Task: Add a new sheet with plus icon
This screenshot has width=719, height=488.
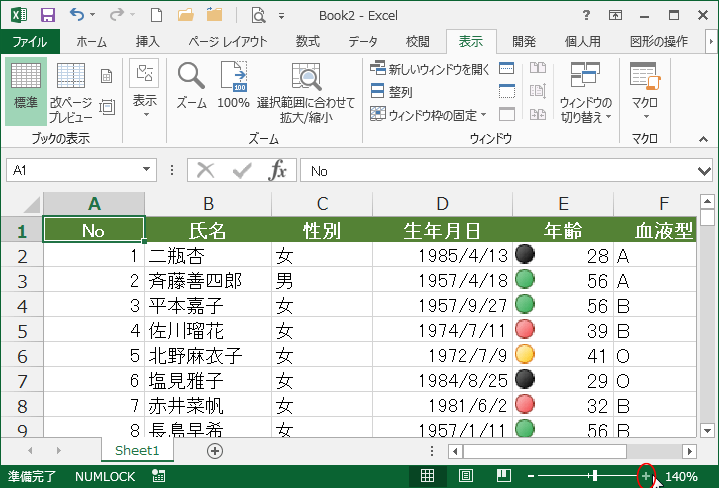Action: point(214,451)
